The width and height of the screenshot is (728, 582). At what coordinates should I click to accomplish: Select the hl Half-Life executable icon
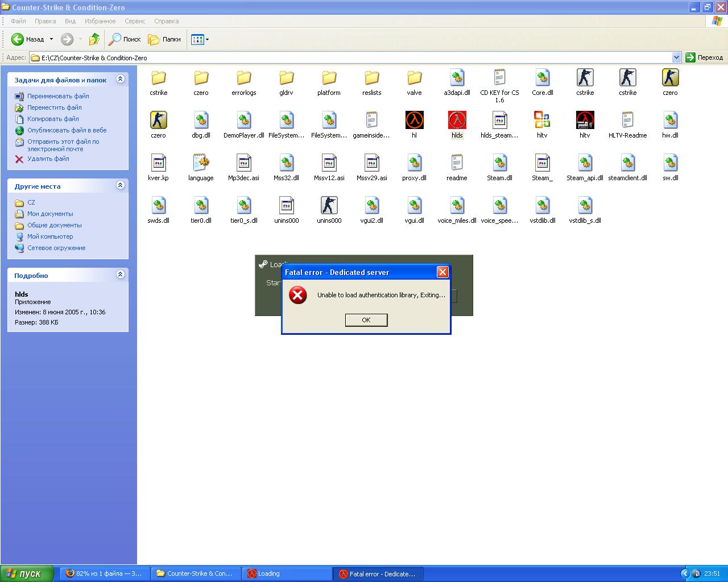(x=414, y=120)
